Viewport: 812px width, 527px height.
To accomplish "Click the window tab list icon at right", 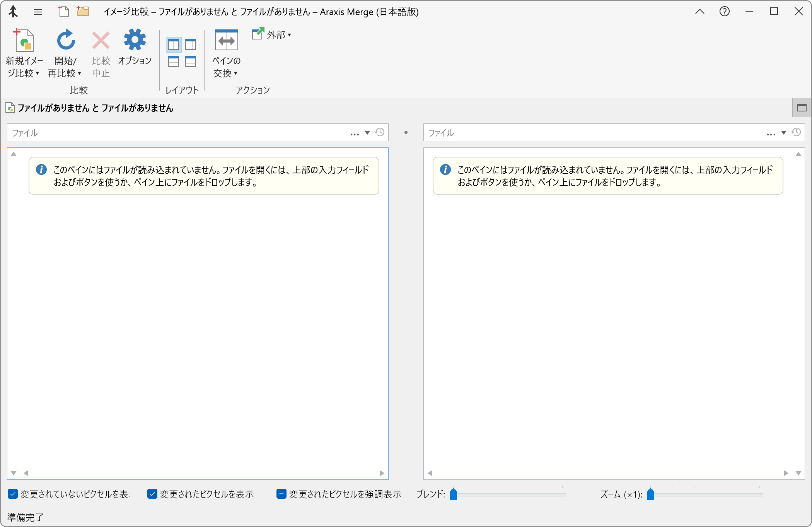I will pyautogui.click(x=802, y=108).
